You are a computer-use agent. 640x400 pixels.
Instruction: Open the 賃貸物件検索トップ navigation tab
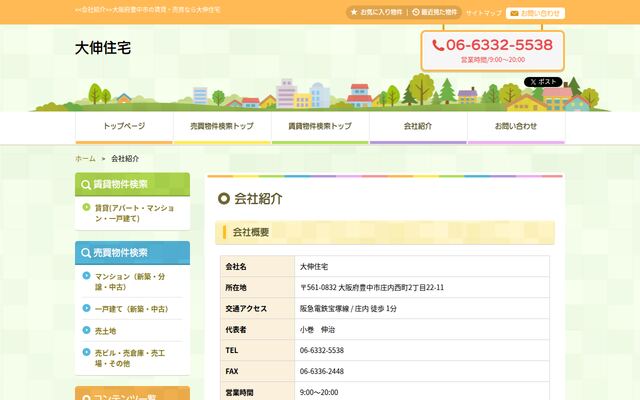(320, 128)
